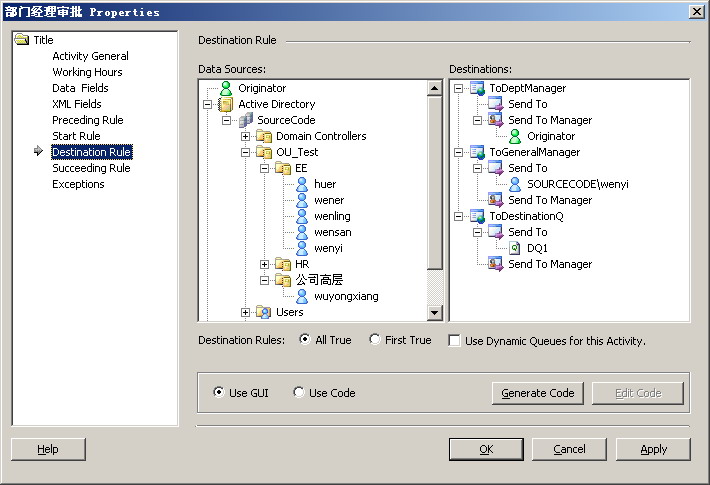
Task: Click Send To Manager icon under ToDeptManager
Action: pyautogui.click(x=496, y=120)
